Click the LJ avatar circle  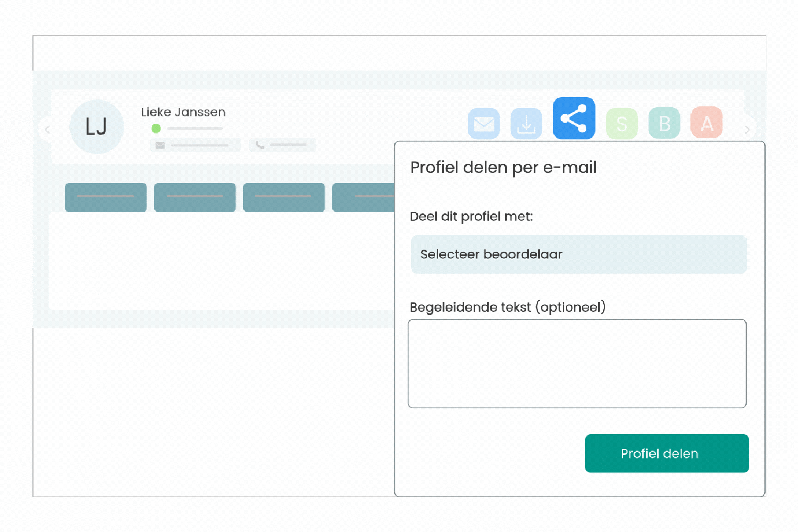click(97, 127)
